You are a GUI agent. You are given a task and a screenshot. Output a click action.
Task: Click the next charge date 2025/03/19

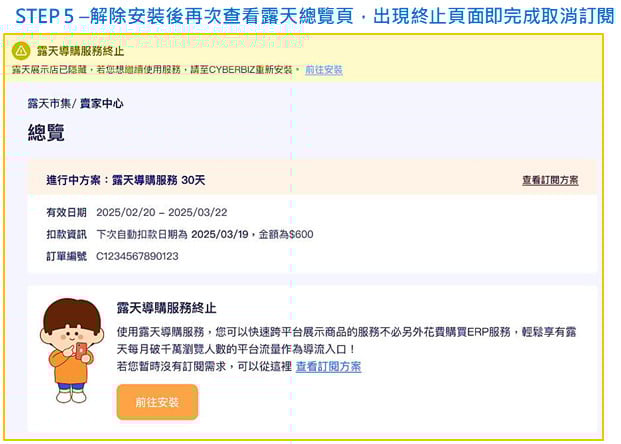217,234
